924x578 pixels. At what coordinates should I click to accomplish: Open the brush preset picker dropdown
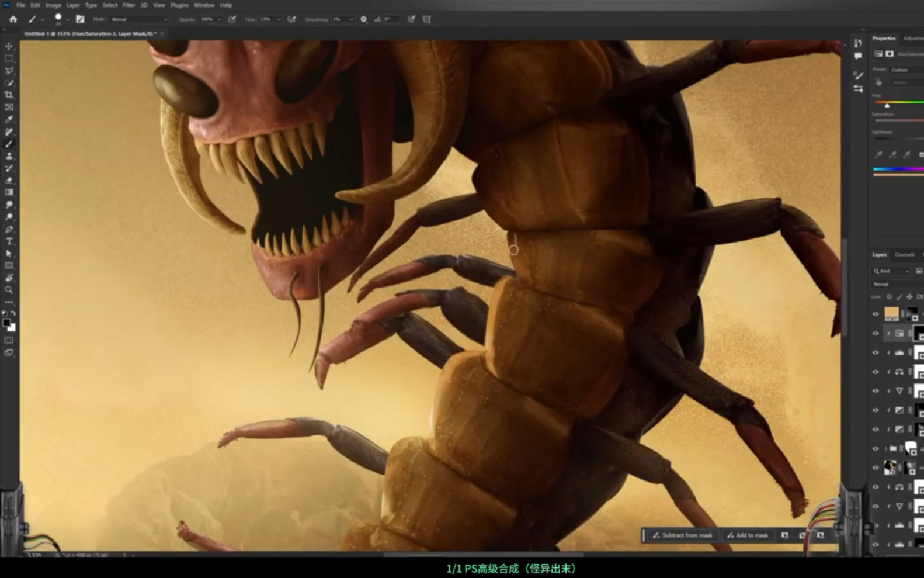tap(68, 20)
